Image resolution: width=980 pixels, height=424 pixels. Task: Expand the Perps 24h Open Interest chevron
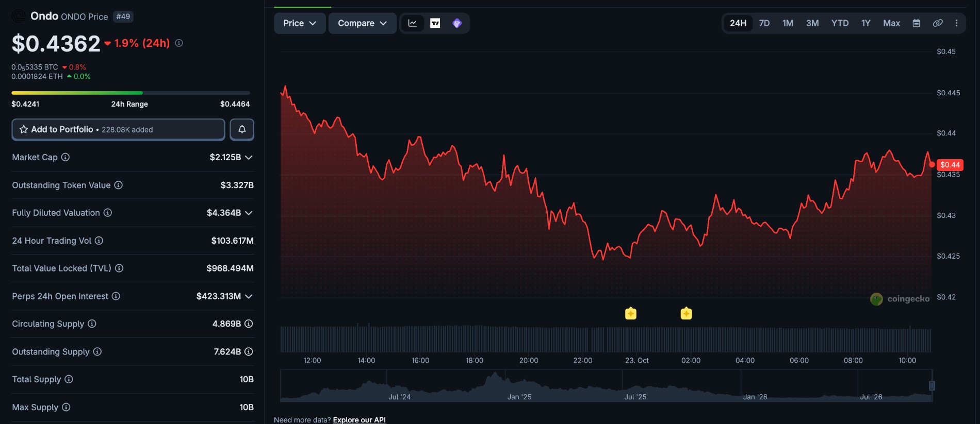pyautogui.click(x=249, y=296)
